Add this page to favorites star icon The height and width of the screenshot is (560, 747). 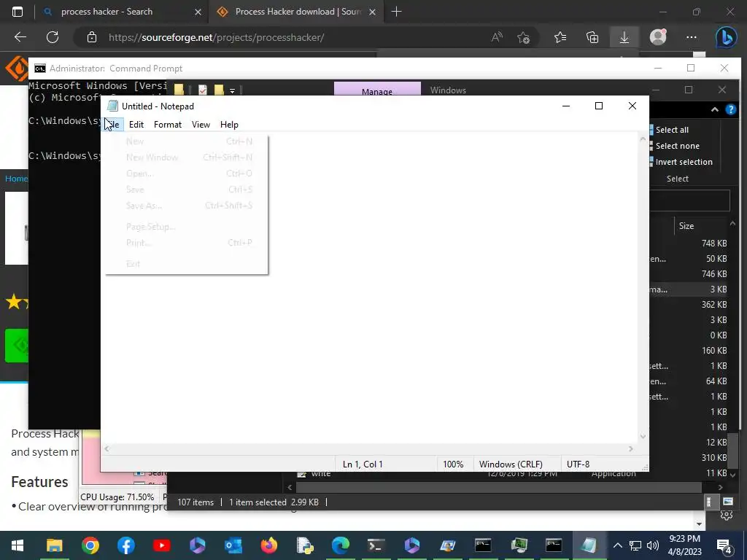(523, 37)
